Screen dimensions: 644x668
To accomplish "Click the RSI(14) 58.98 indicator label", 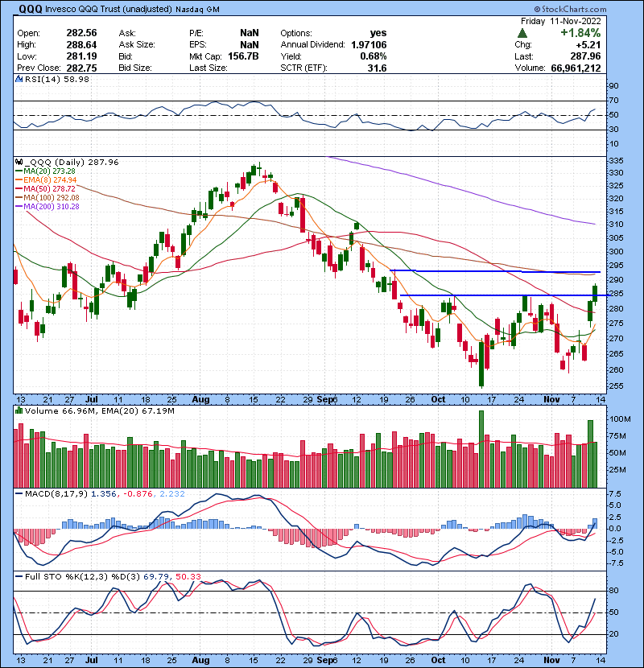I will (57, 79).
